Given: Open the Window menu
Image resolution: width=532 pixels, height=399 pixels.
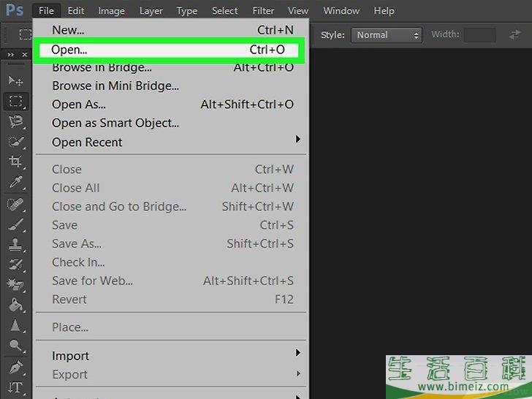Looking at the screenshot, I should click(x=341, y=11).
